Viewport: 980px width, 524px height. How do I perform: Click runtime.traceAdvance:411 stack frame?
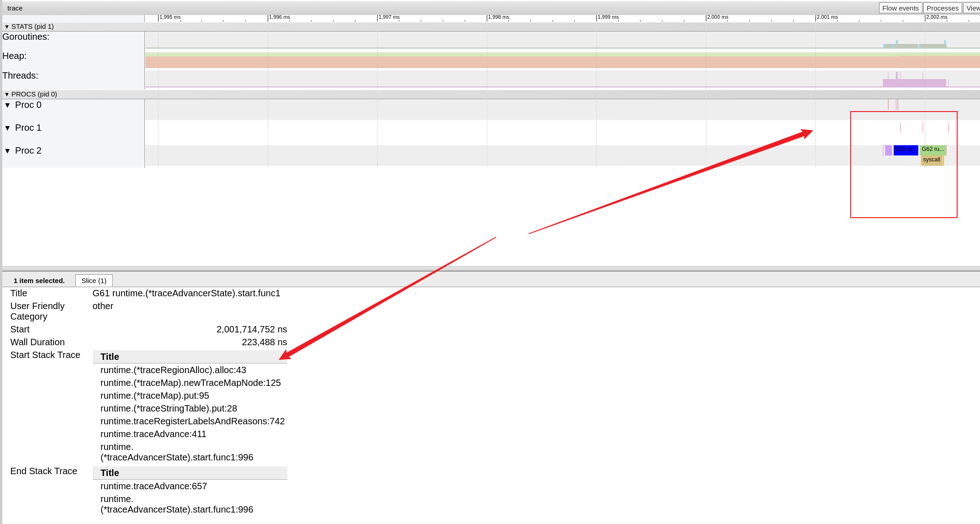(x=153, y=434)
